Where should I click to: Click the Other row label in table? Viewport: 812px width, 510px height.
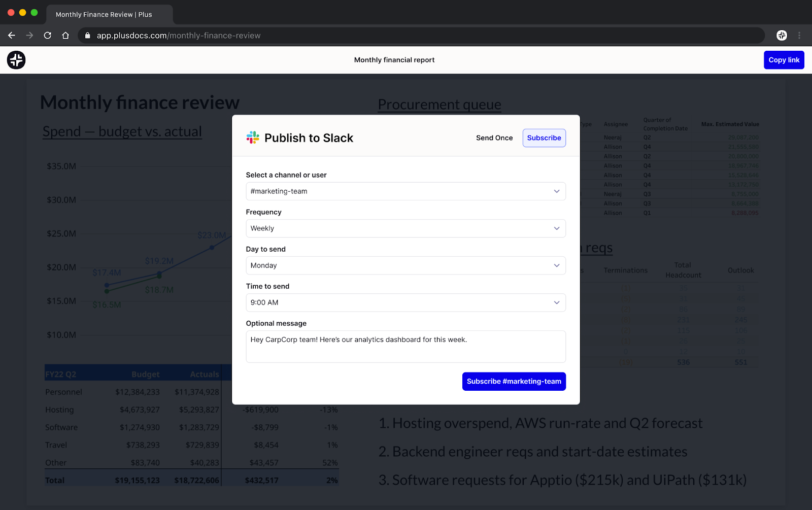point(56,463)
